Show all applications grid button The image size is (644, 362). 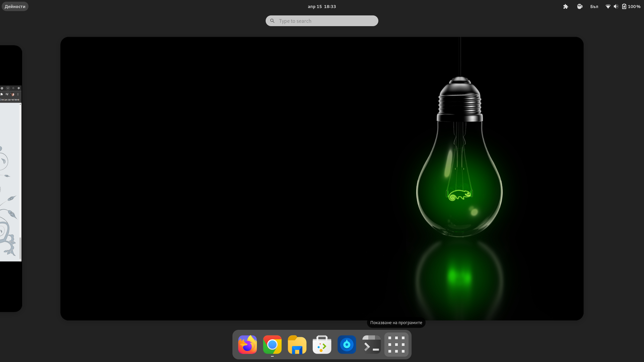pyautogui.click(x=396, y=345)
